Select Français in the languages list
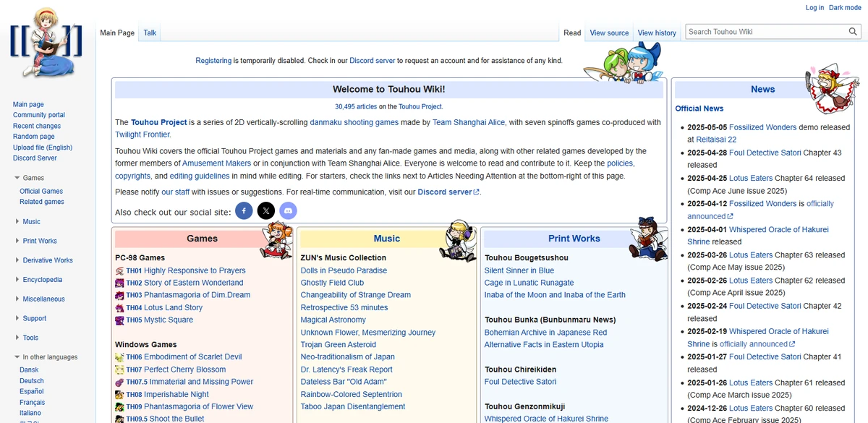 [x=32, y=402]
